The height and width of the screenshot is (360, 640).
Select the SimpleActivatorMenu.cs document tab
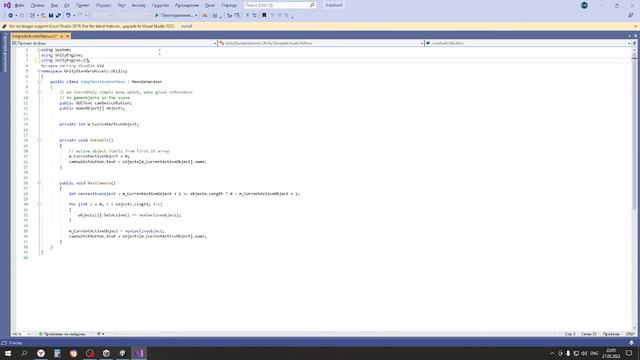(35, 36)
